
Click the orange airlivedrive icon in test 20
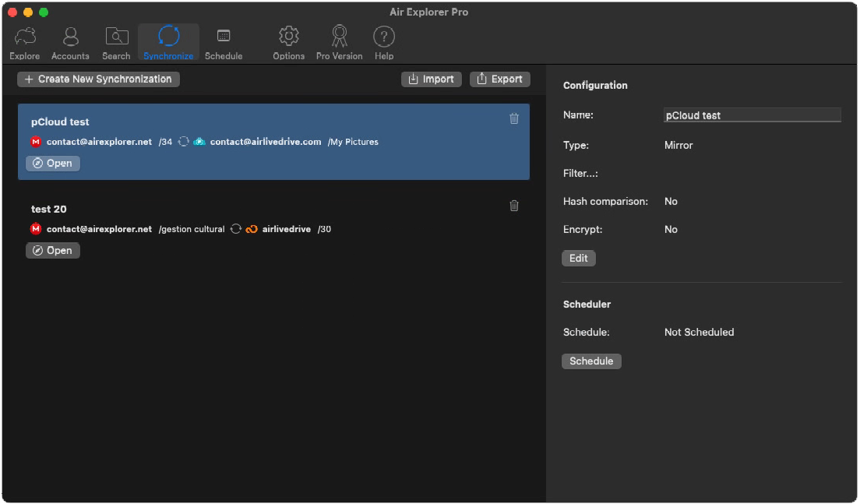[x=251, y=229]
